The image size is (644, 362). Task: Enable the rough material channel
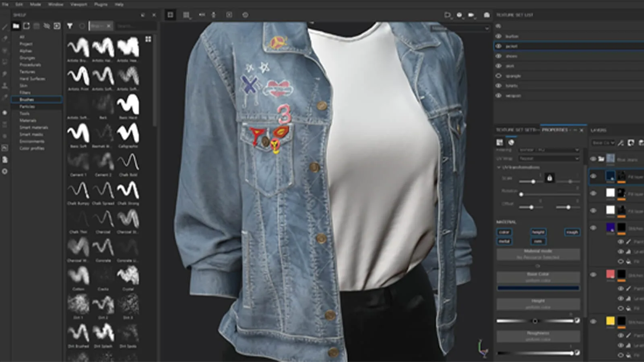coord(572,232)
